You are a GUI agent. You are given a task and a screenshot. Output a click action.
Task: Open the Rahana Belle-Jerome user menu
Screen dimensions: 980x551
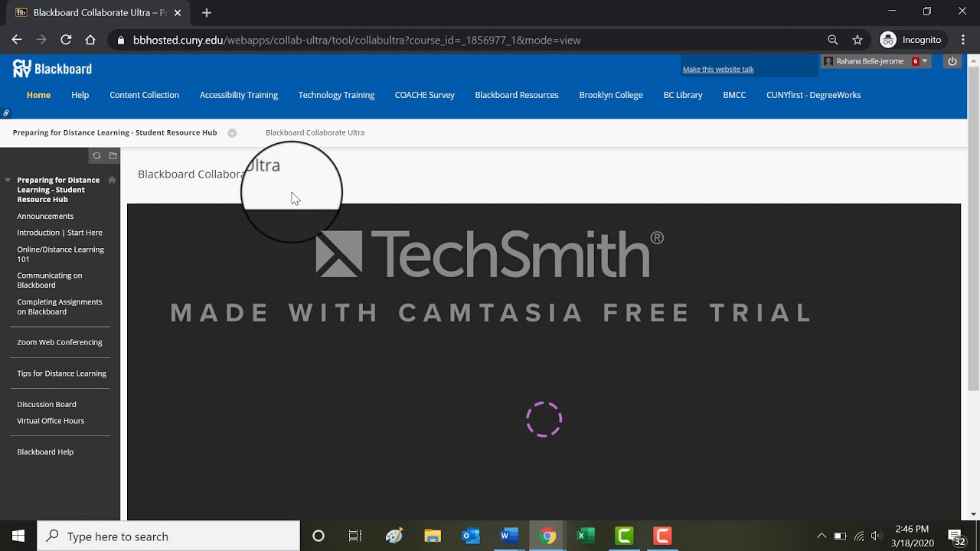[876, 61]
